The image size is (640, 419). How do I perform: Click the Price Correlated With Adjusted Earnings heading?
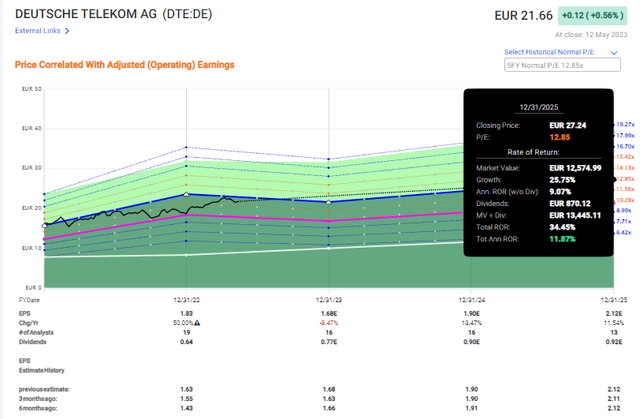(124, 65)
